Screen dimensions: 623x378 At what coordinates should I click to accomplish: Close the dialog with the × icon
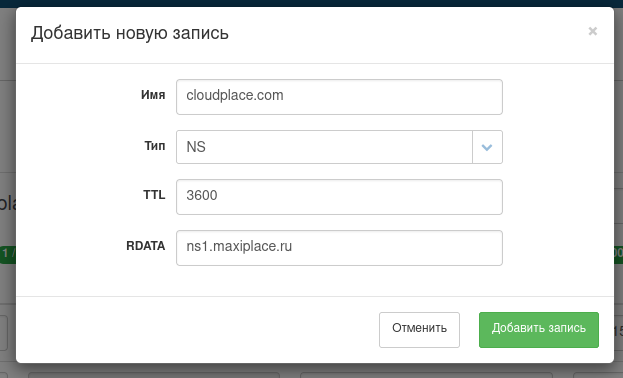(x=592, y=31)
